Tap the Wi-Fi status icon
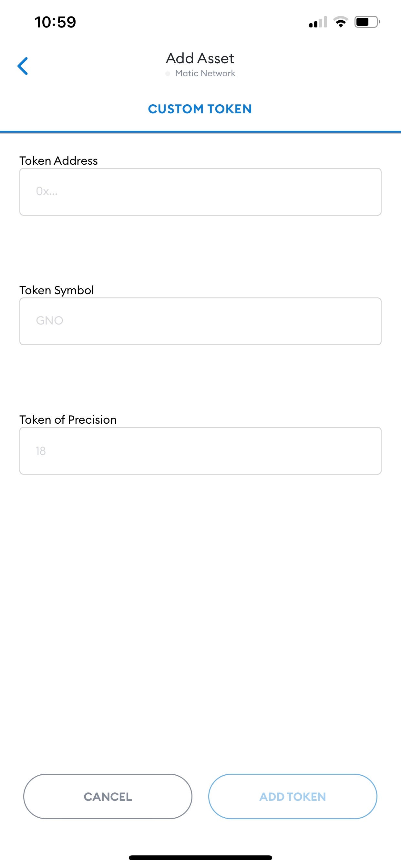The image size is (401, 868). tap(341, 22)
